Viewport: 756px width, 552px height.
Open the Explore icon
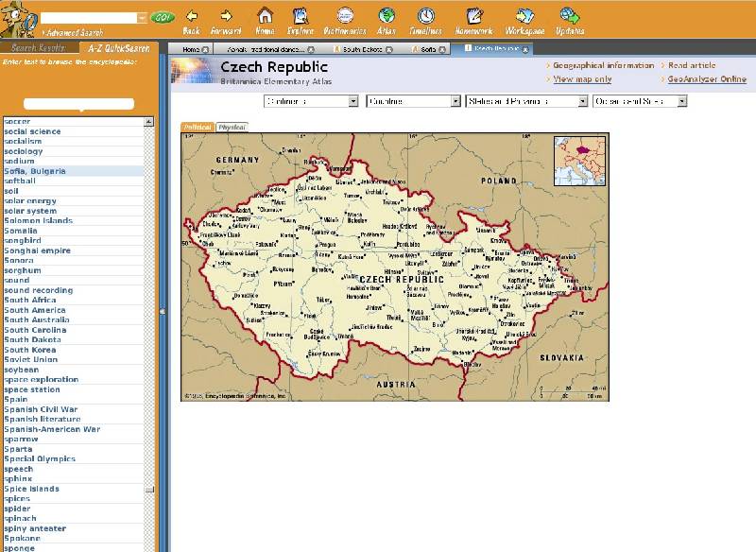point(301,16)
